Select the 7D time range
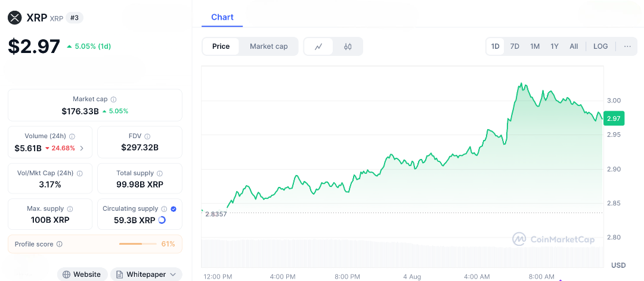This screenshot has height=281, width=644. [515, 46]
